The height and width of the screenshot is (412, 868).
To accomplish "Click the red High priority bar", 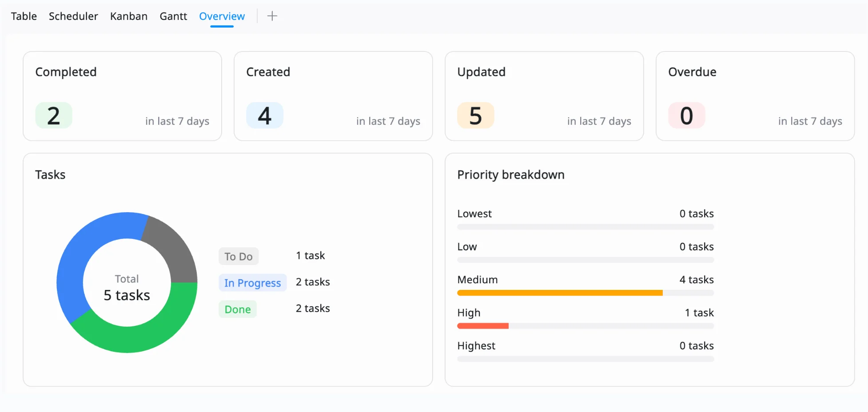I will 483,326.
